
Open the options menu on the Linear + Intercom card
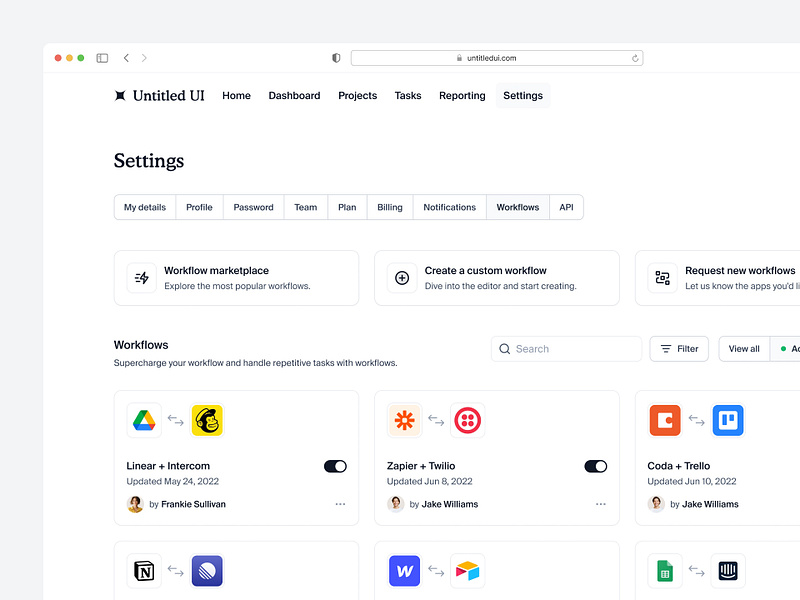(340, 504)
